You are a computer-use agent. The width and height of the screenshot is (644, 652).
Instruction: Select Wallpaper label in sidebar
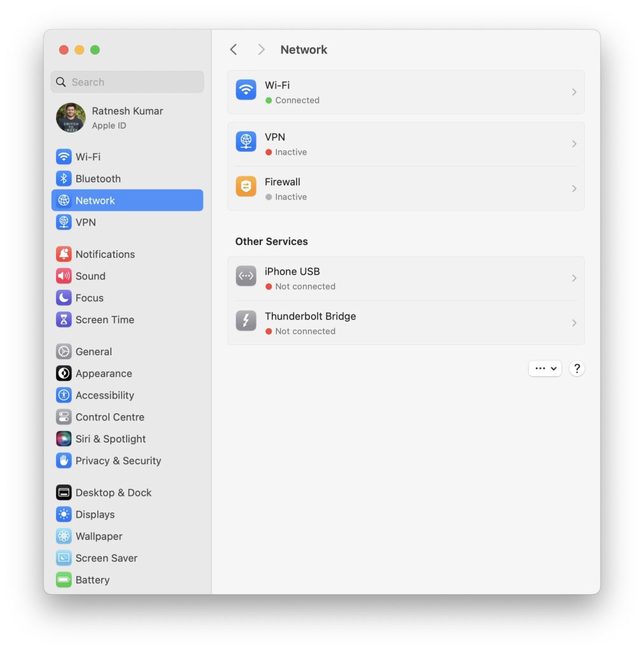coord(99,536)
